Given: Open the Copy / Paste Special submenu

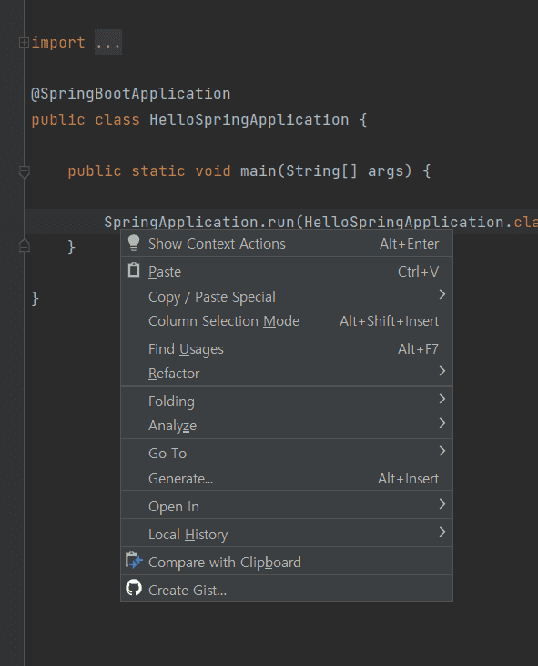Looking at the screenshot, I should (x=287, y=296).
